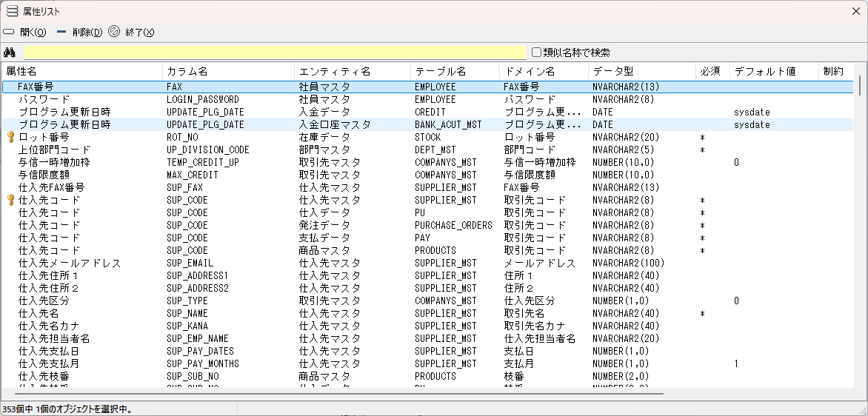Click the key icon beside 仕入先コード SUPPLIER_MST row
Viewport: 868px width, 416px height.
pos(10,201)
